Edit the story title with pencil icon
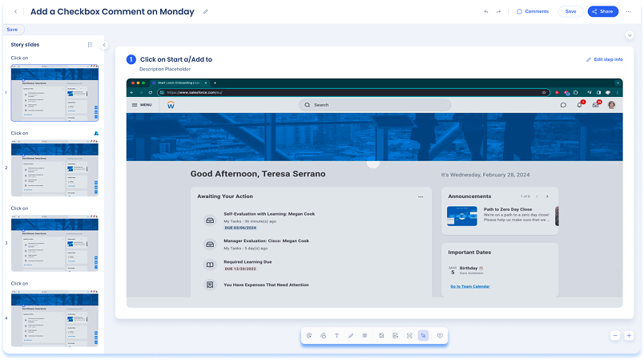This screenshot has height=360, width=644. pos(206,11)
